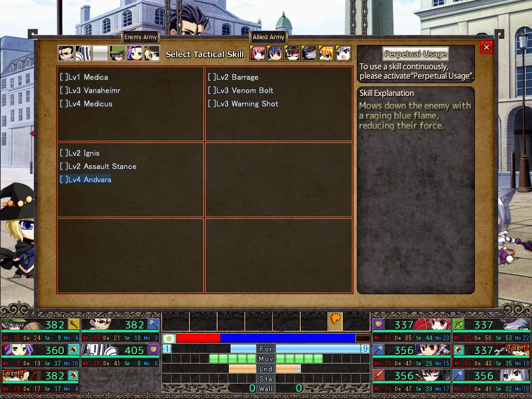Check the Lv1 Medica skill
Screen dimensions: 532x399
[x=64, y=77]
